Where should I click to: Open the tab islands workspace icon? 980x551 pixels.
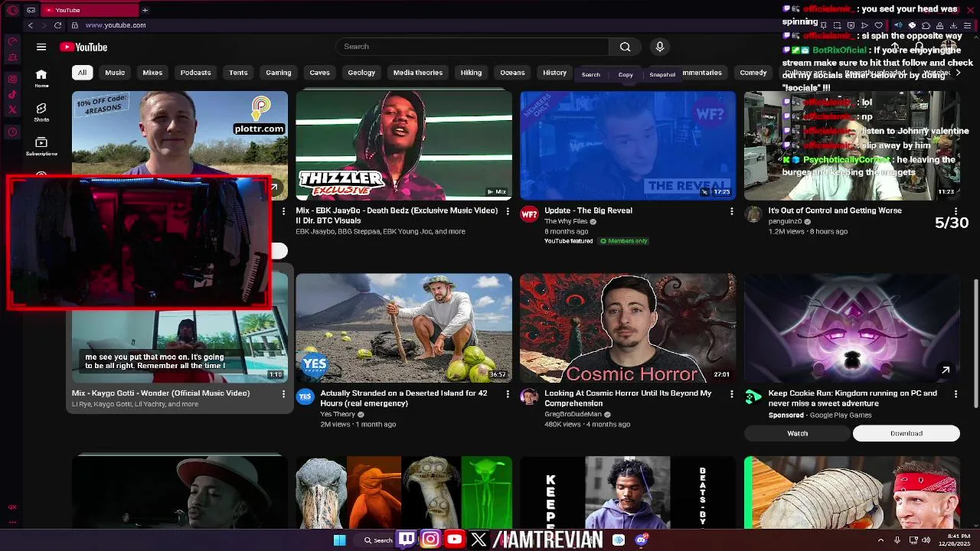tap(31, 10)
